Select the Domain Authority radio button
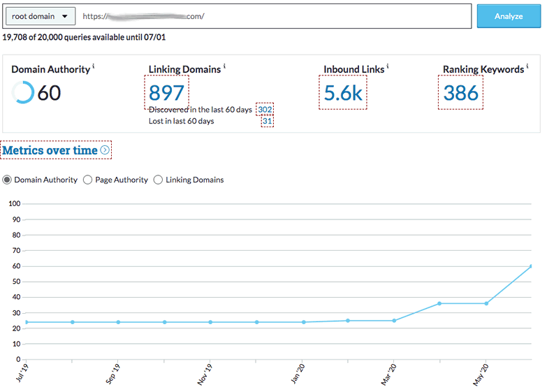The height and width of the screenshot is (392, 547). (8, 180)
